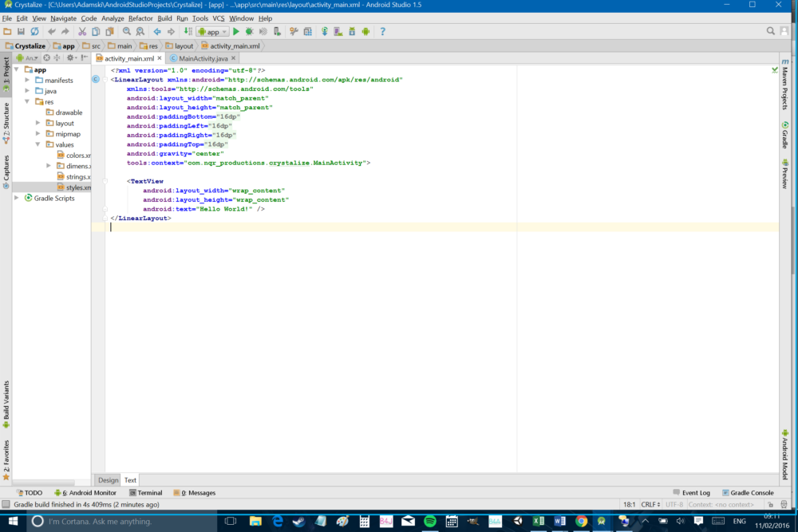Collapse the values folder in project tree

click(38, 145)
